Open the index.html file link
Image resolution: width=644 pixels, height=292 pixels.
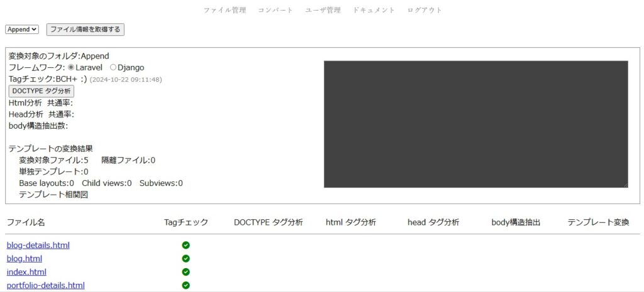pyautogui.click(x=26, y=272)
